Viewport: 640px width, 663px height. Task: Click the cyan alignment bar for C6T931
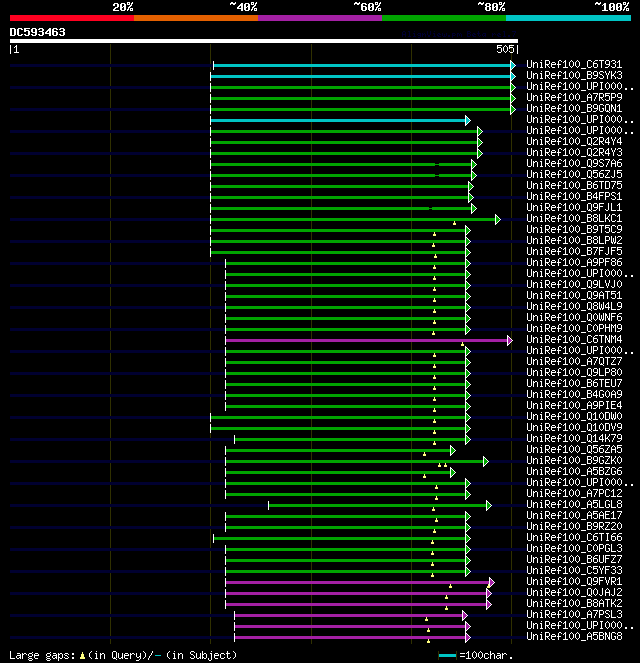click(x=364, y=66)
